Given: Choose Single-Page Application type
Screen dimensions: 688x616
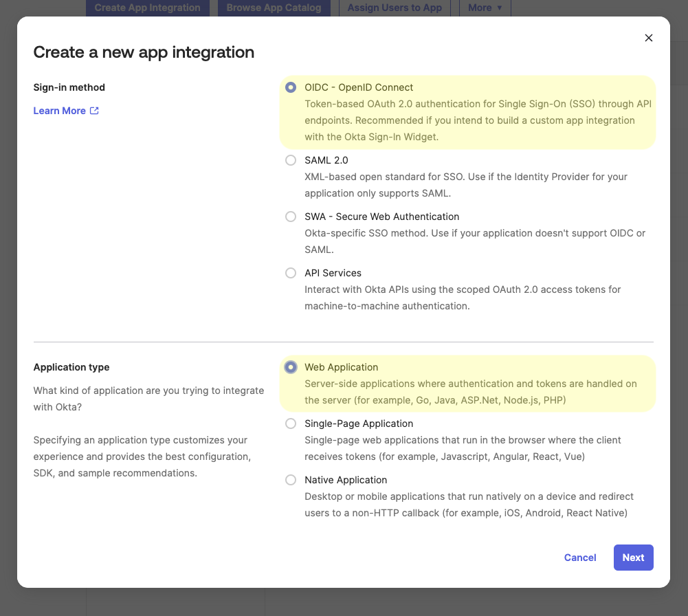Looking at the screenshot, I should [x=291, y=423].
